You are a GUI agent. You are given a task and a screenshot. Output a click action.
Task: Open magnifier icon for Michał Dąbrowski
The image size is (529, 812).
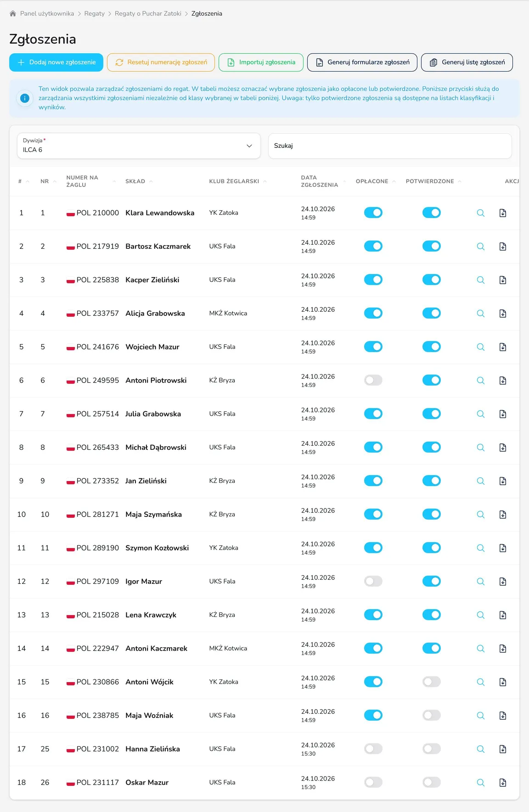[x=481, y=448]
